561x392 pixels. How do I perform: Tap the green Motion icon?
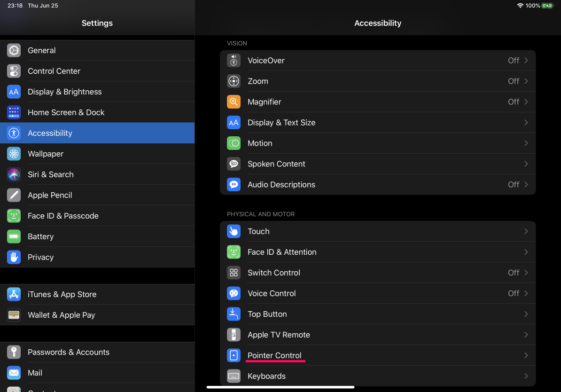coord(234,143)
